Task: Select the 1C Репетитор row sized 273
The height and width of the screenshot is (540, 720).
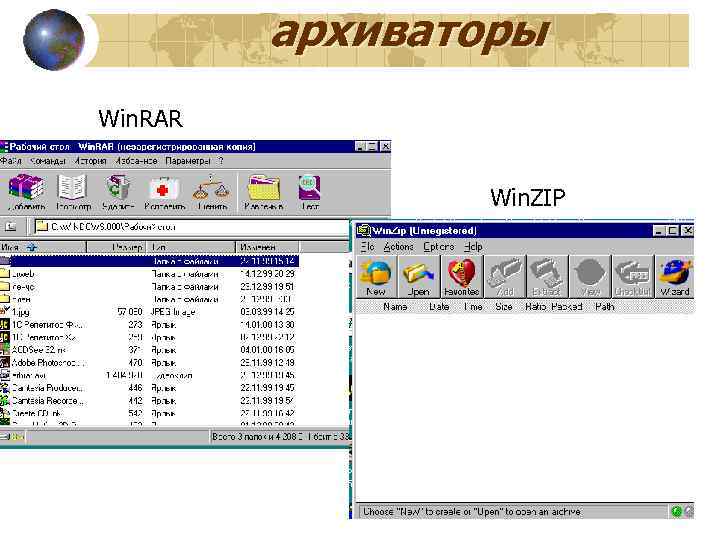Action: 149,325
